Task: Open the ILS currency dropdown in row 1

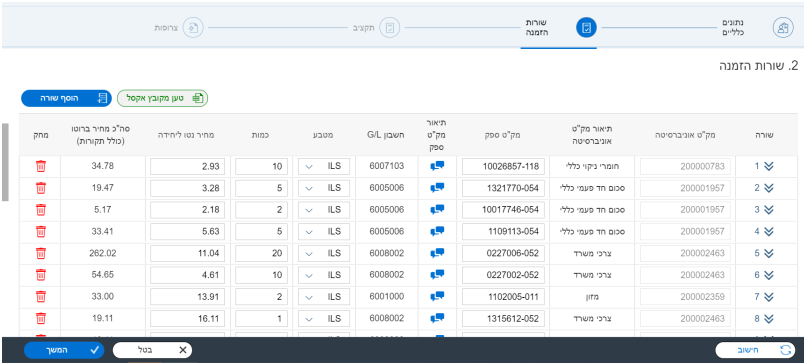Action: (324, 167)
